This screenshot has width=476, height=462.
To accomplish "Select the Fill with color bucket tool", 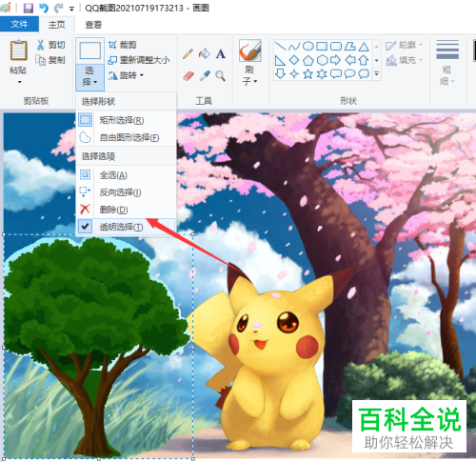I will pyautogui.click(x=205, y=53).
